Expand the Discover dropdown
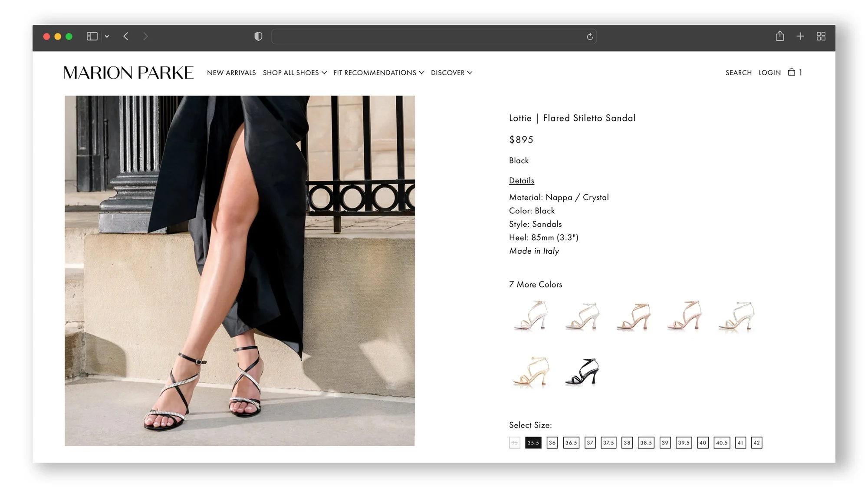The height and width of the screenshot is (500, 868). coord(451,73)
